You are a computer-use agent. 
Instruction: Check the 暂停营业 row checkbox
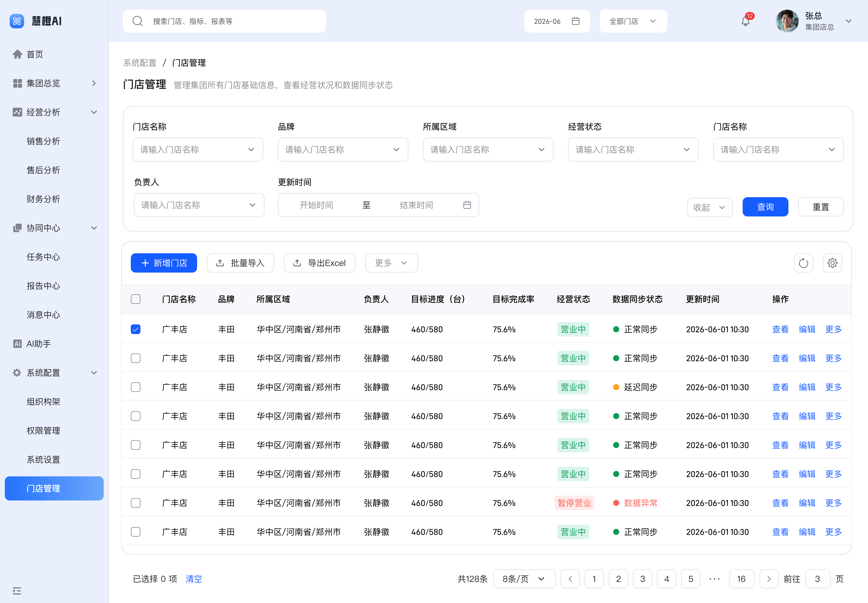(136, 503)
